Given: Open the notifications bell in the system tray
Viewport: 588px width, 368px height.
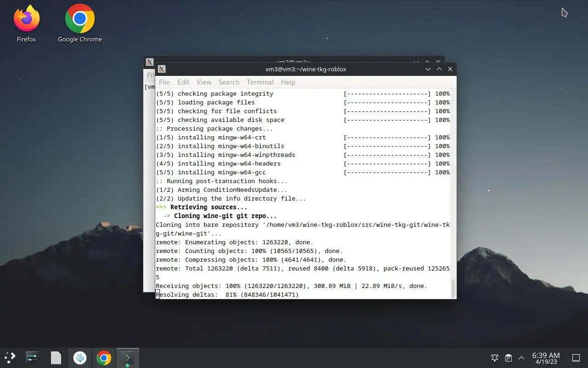Looking at the screenshot, I should (495, 357).
